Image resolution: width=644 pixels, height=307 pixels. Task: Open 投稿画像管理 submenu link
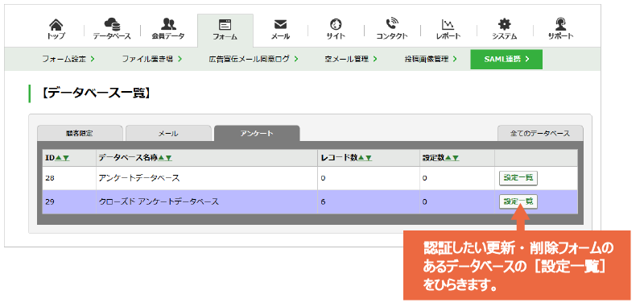point(431,59)
